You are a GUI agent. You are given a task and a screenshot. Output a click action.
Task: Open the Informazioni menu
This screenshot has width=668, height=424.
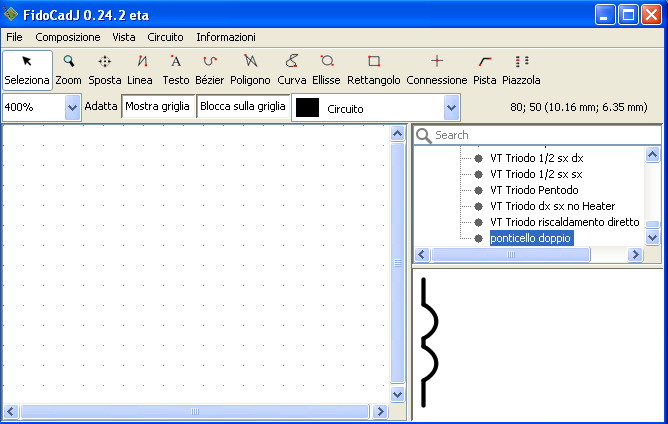(x=226, y=37)
